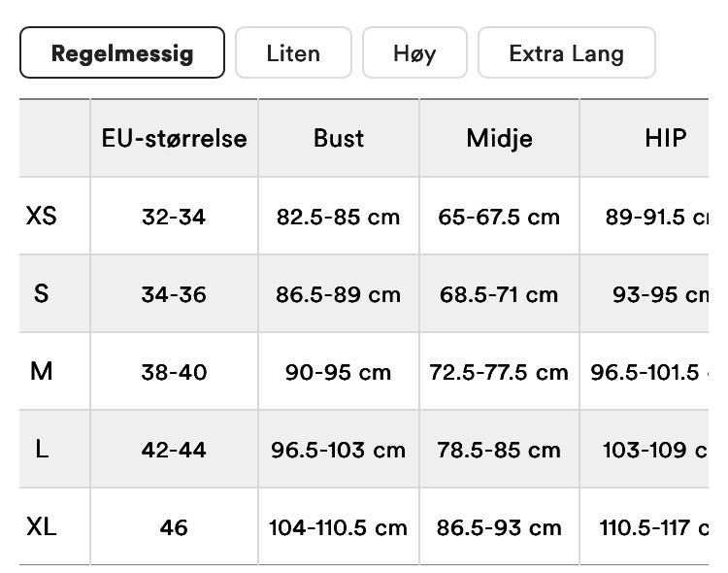
Task: Switch to the Liten tab
Action: point(293,52)
